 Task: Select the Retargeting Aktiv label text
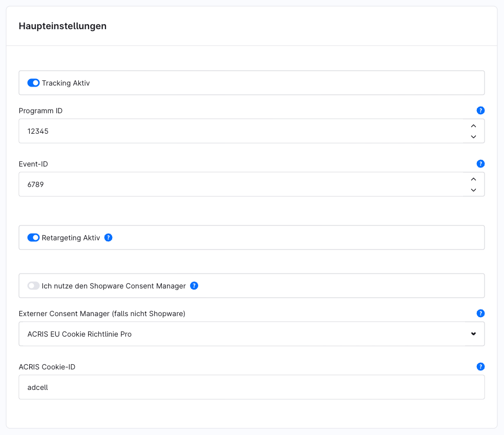pos(71,238)
